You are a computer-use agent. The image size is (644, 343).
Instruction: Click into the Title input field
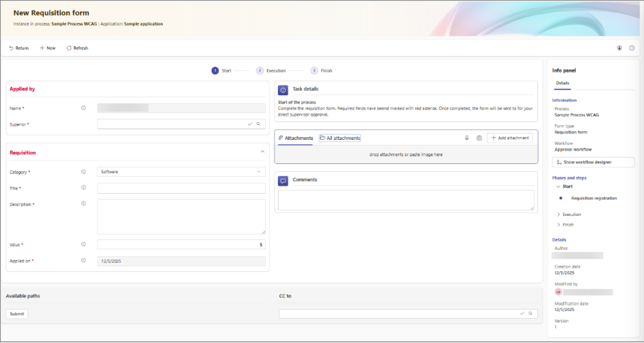tap(181, 188)
